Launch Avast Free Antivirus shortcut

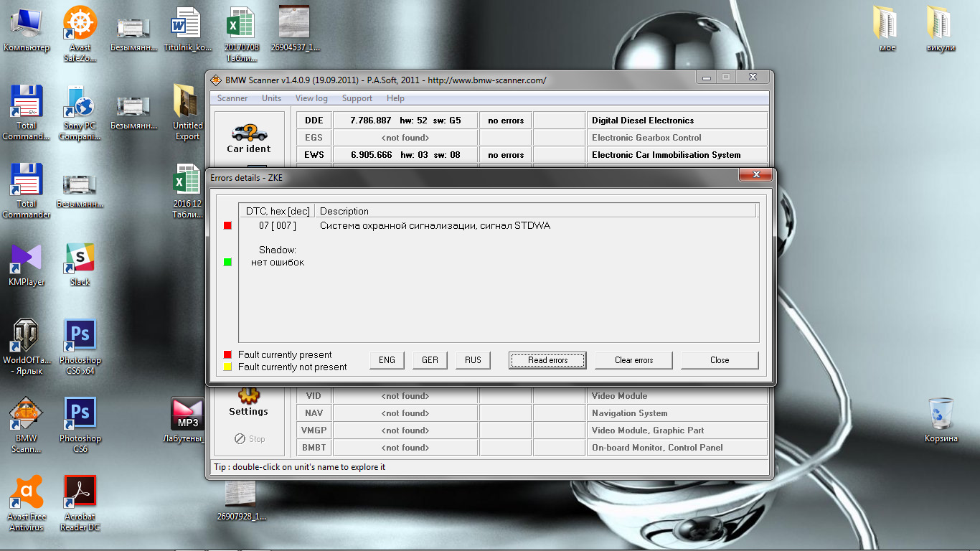[27, 504]
